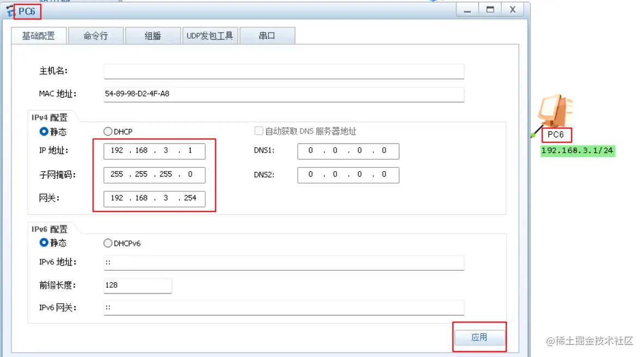Viewport: 644px width, 357px height.
Task: Enable 自动获取 DNS 服务器地址 checkbox
Action: (x=259, y=131)
